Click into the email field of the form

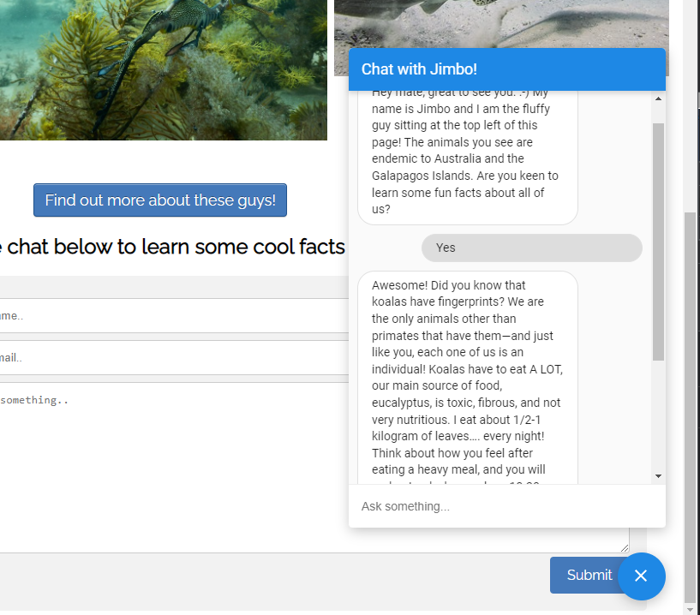click(x=171, y=358)
